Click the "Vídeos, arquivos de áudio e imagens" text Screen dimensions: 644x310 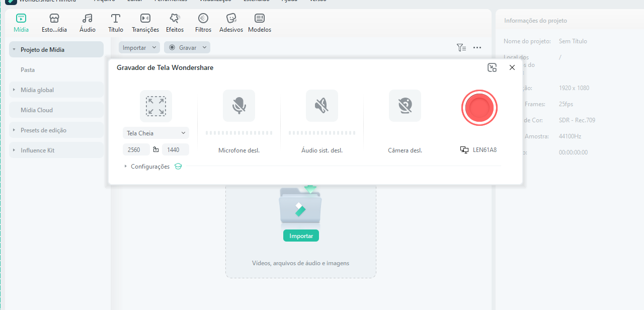pos(300,263)
